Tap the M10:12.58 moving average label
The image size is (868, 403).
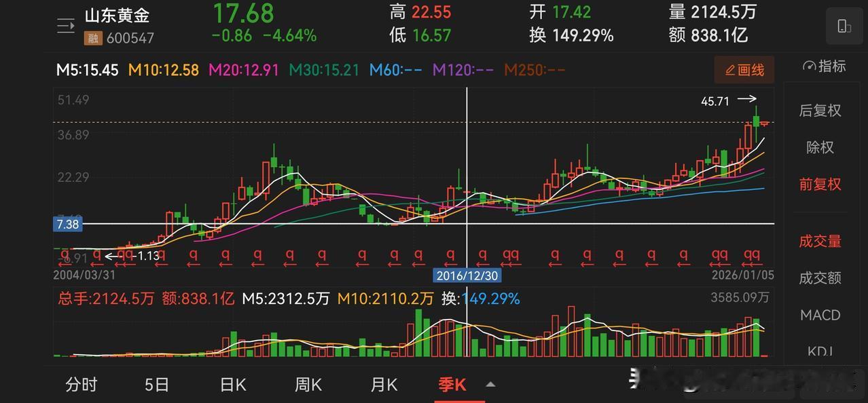point(163,70)
